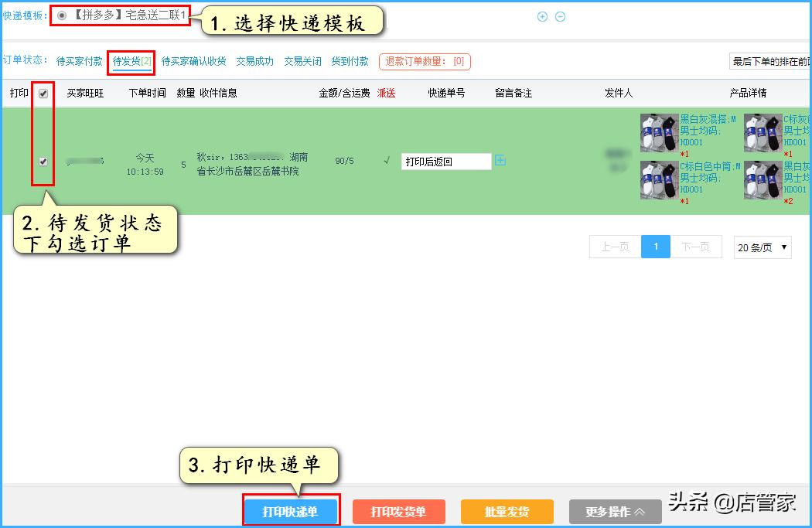
Task: Uncheck the order row checkbox
Action: coord(43,161)
